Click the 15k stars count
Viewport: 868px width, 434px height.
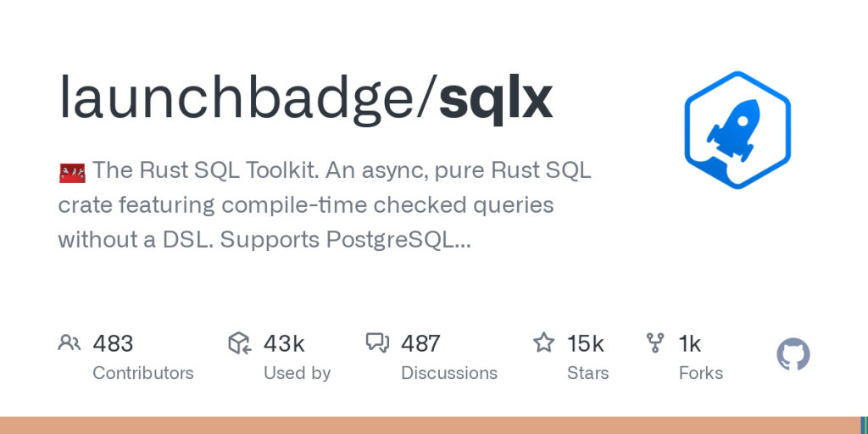coord(586,343)
